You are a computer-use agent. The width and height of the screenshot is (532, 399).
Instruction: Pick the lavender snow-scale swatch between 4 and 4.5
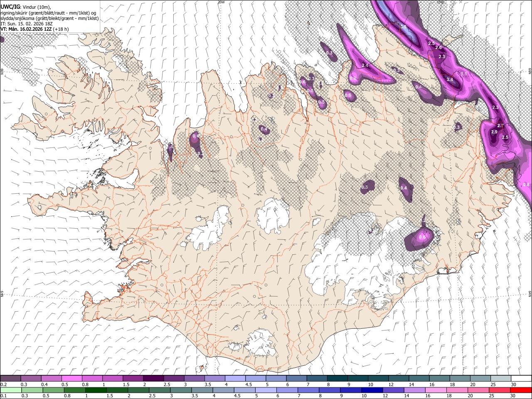pos(235,378)
